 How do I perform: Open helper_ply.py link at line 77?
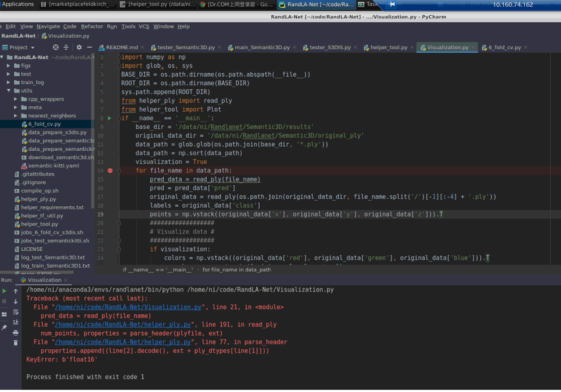click(x=123, y=342)
